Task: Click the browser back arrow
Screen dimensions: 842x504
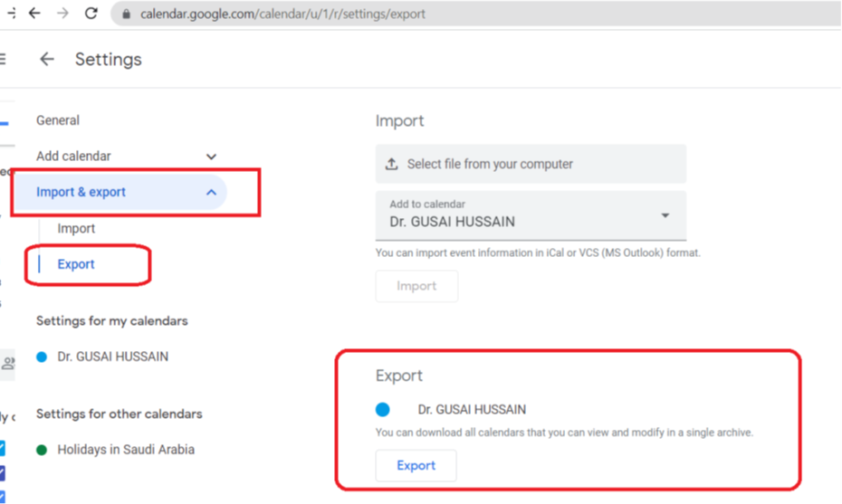Action: (34, 14)
